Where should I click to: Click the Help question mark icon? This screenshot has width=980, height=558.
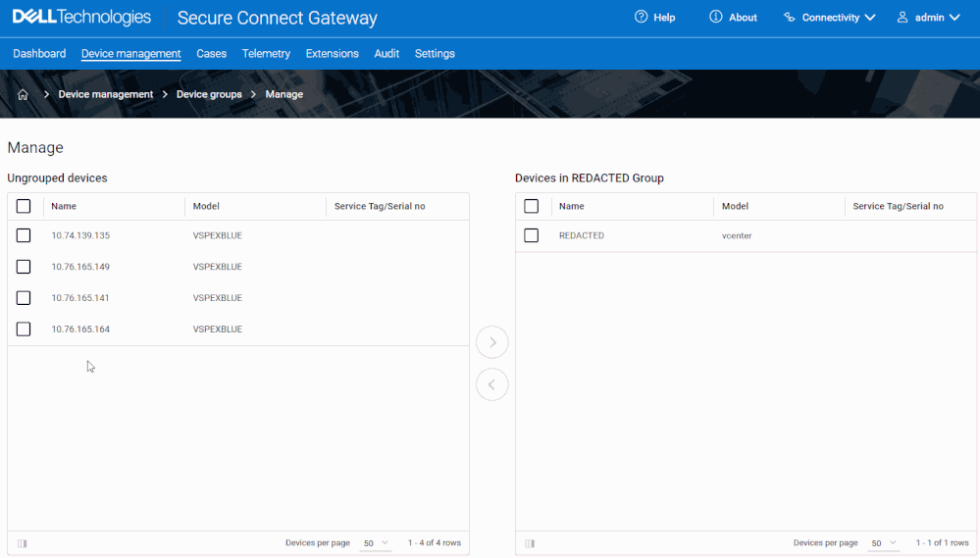coord(641,17)
